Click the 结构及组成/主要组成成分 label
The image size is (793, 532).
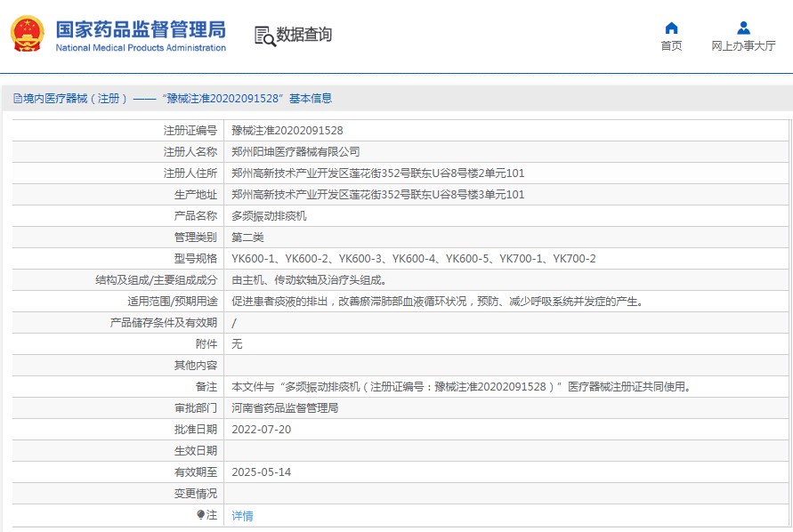(157, 280)
